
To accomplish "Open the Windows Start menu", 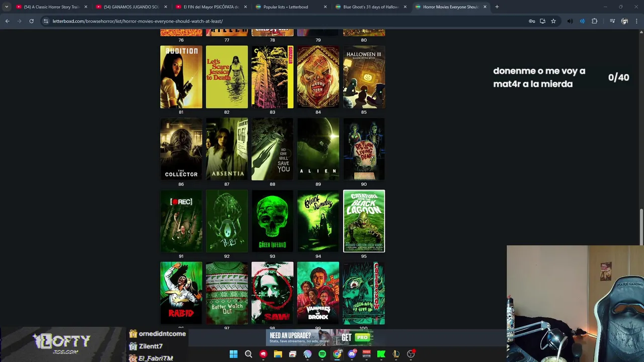I will pos(233,354).
